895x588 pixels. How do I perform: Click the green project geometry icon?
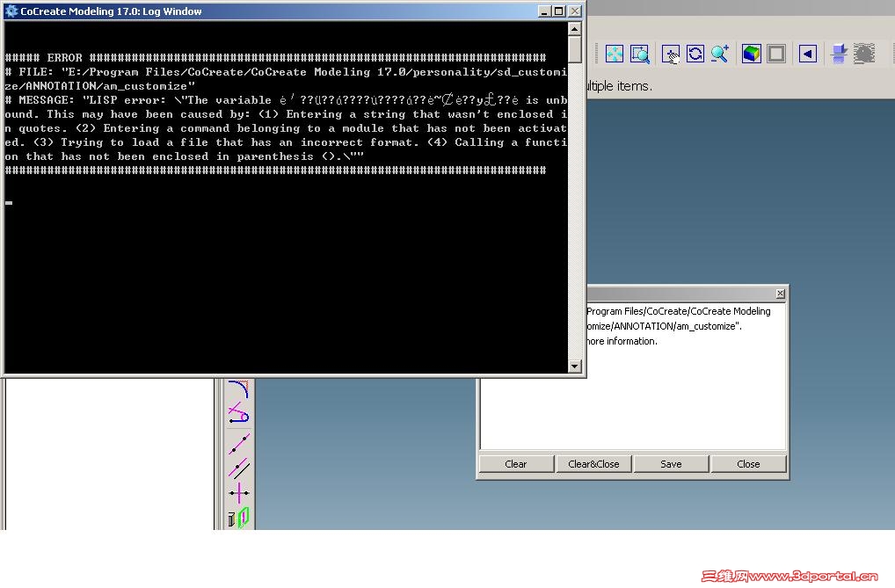coord(238,518)
